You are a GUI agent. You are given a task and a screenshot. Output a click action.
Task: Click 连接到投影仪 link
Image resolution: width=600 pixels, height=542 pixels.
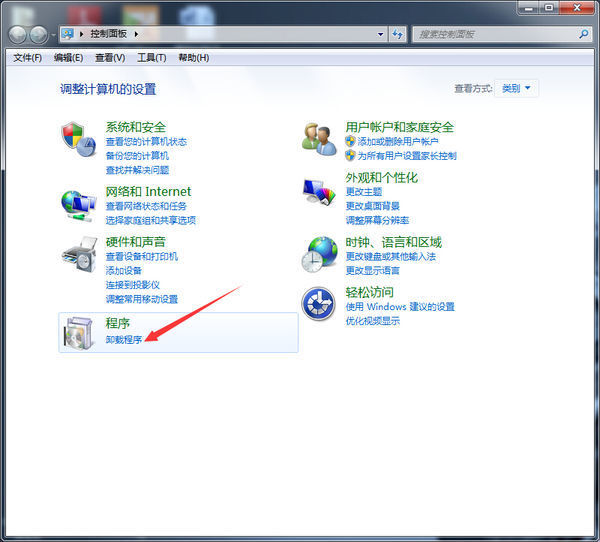click(x=132, y=285)
